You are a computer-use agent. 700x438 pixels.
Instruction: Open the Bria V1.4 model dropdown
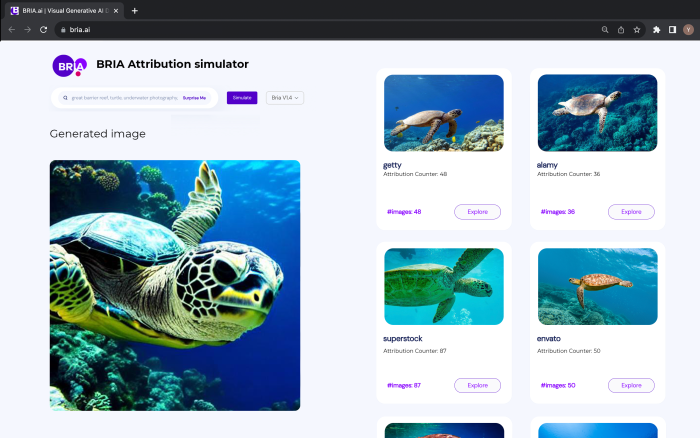point(285,98)
